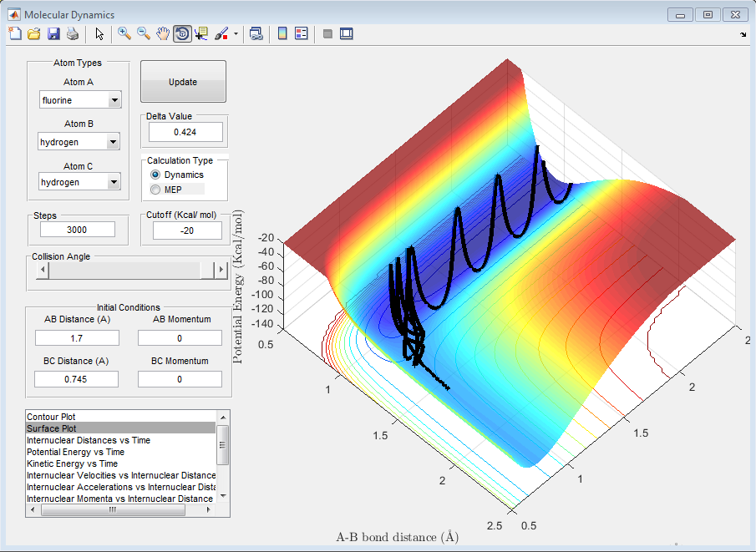The width and height of the screenshot is (756, 552).
Task: Click the Collision Angle slider right arrow
Action: point(221,270)
